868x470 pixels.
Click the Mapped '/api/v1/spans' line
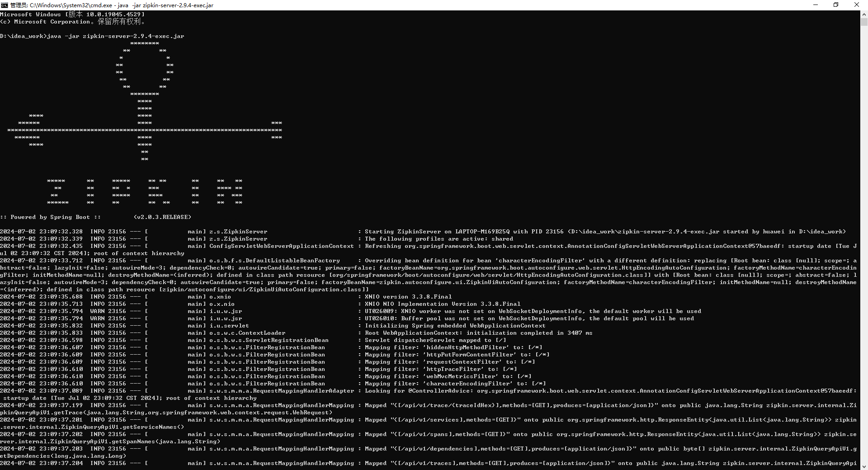click(429, 438)
